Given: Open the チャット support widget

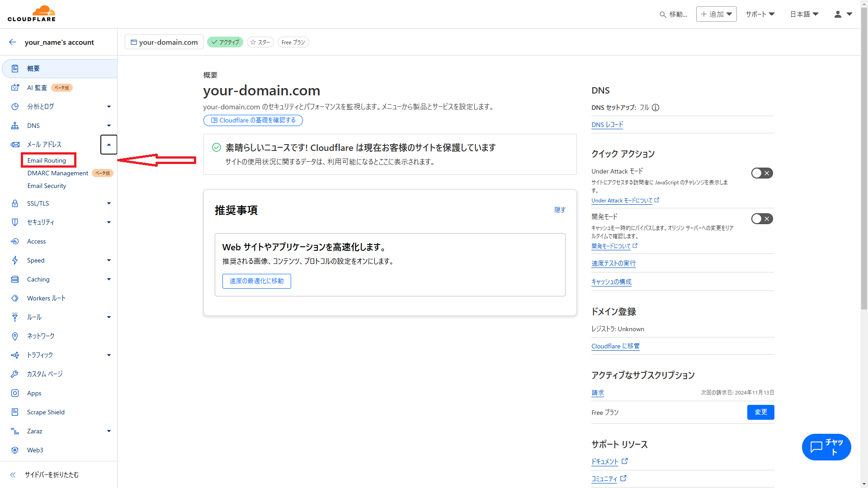Looking at the screenshot, I should (x=826, y=447).
